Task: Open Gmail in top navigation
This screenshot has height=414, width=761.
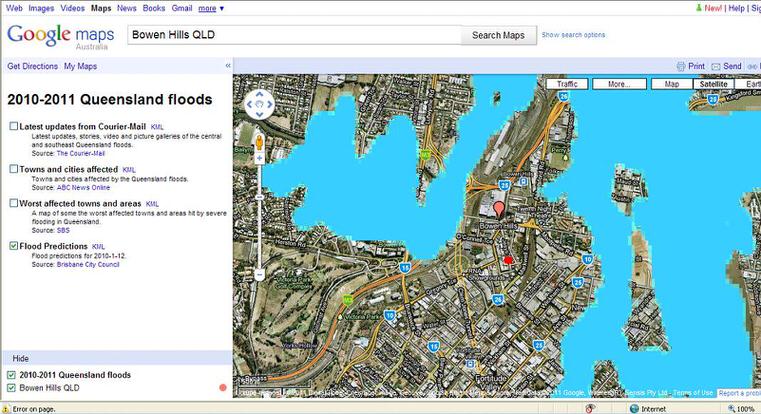Action: coord(182,8)
